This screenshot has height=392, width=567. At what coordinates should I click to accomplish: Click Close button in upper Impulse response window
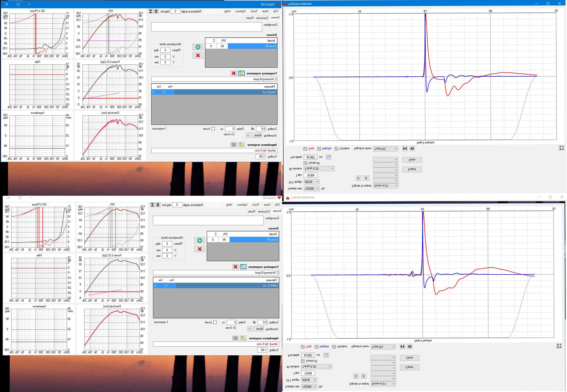(412, 160)
